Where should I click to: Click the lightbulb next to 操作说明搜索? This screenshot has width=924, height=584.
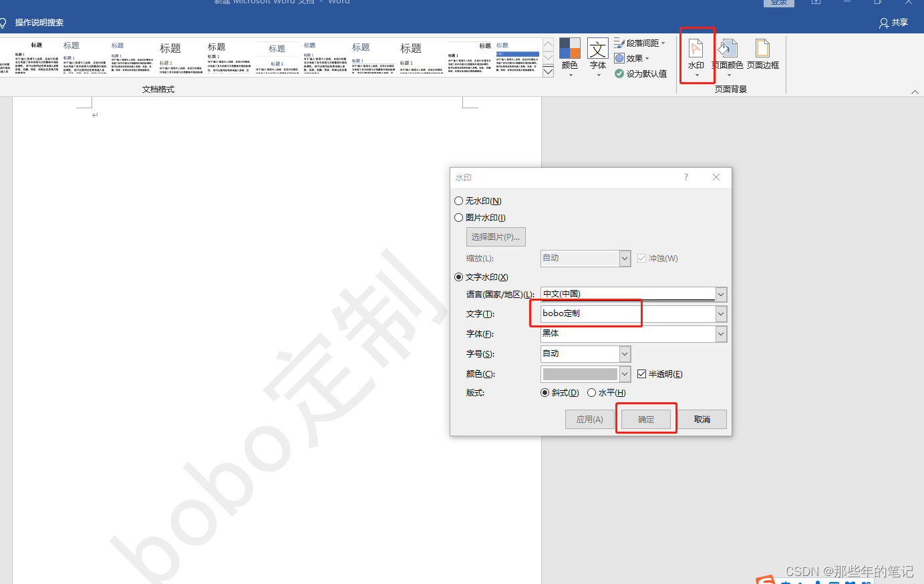tap(3, 23)
